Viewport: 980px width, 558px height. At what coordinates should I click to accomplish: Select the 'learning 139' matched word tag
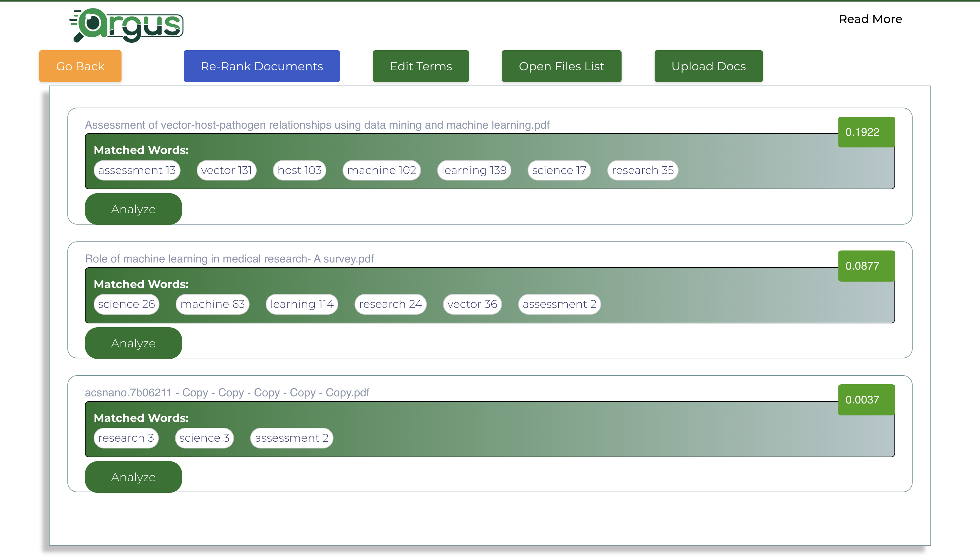[x=474, y=170]
